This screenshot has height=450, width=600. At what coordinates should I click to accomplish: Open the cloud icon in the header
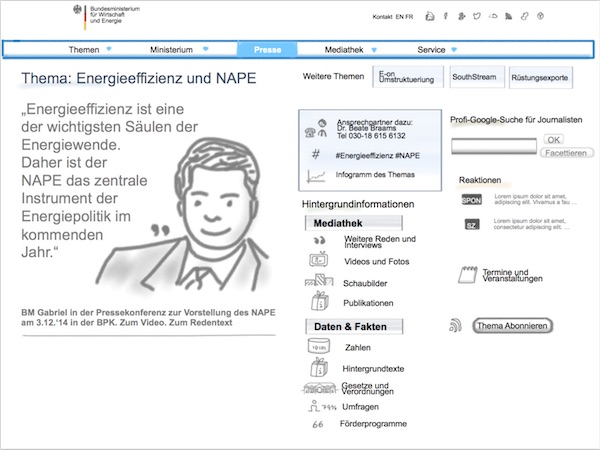(493, 16)
